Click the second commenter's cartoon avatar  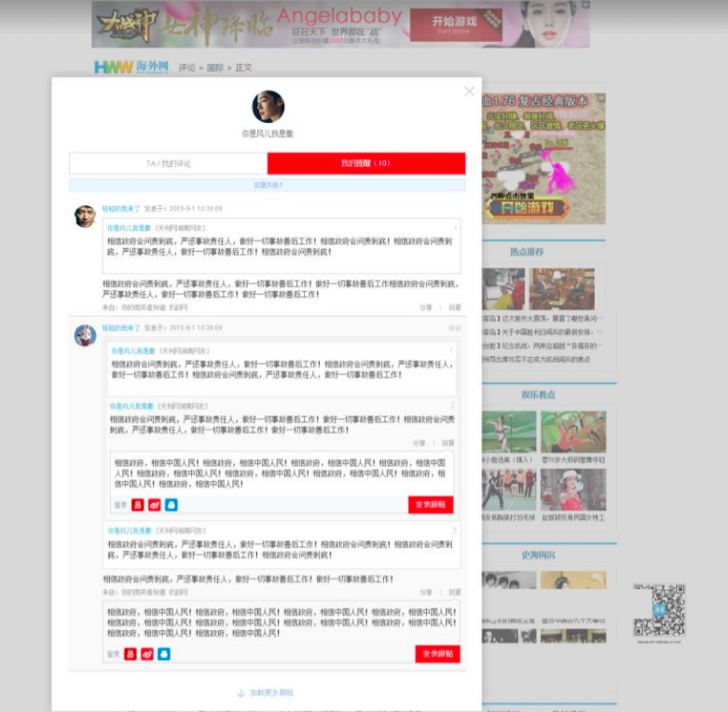click(x=85, y=335)
